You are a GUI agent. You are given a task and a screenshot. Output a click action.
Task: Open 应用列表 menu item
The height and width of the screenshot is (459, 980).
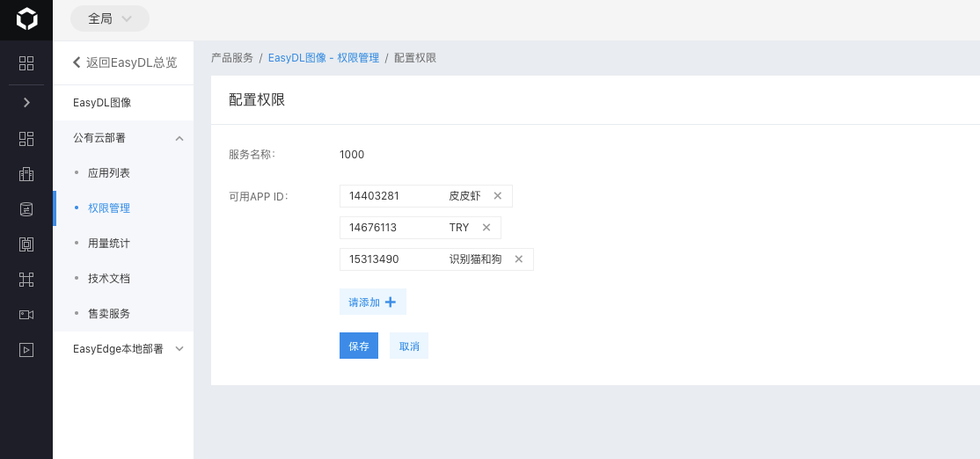(x=109, y=173)
